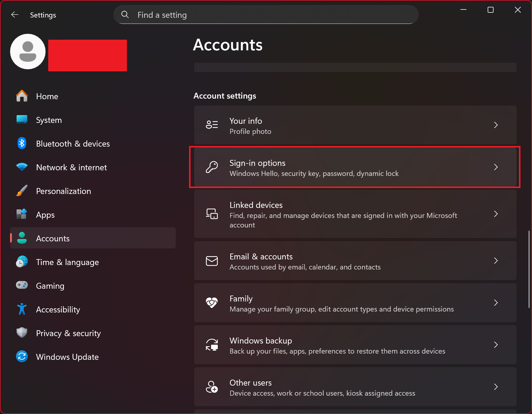Viewport: 532px width, 414px height.
Task: Open Accessibility via person icon
Action: click(22, 309)
